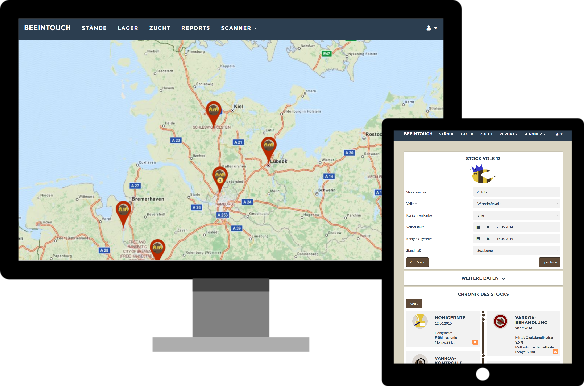Viewport: 584px width, 386px height.
Task: Click the BEEINTOUCH brand on desktop navbar
Action: pos(47,28)
